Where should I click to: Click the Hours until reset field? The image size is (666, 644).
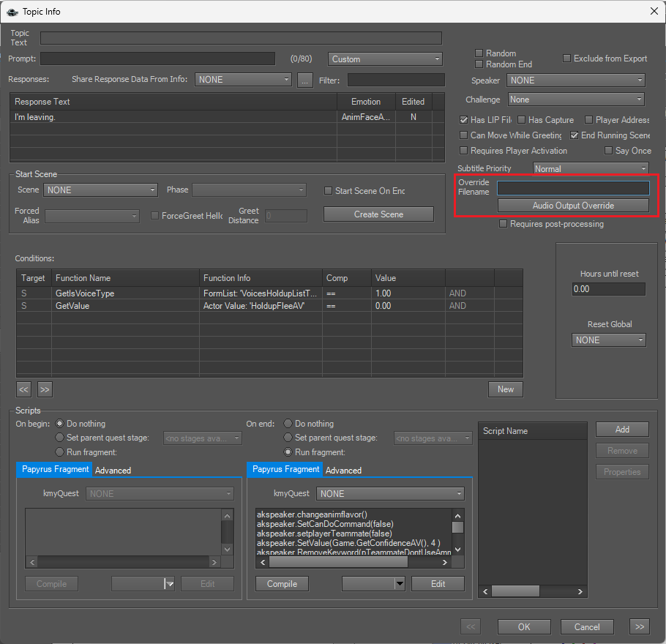point(609,289)
